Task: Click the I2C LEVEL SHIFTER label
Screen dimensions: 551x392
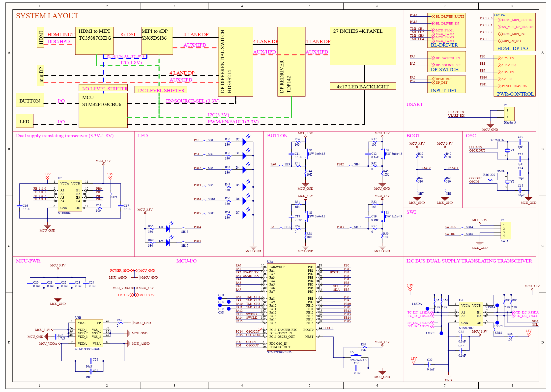Action: pos(161,90)
